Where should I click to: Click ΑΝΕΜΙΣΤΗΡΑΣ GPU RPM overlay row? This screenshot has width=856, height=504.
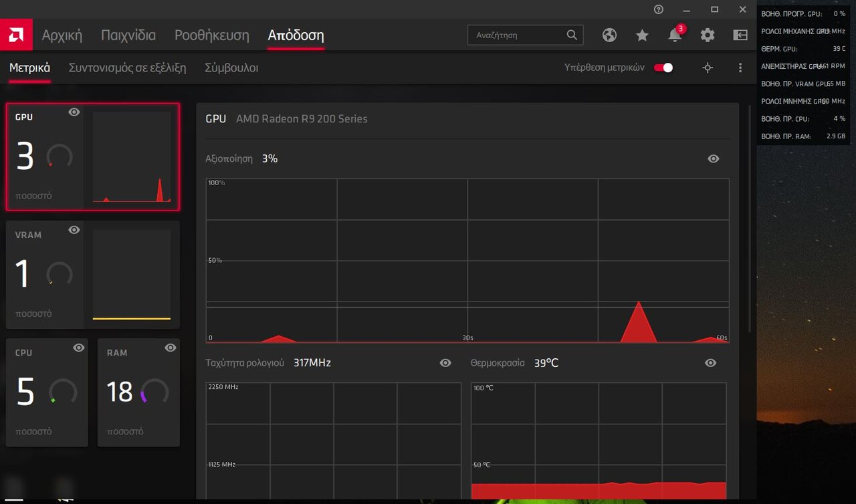click(803, 66)
